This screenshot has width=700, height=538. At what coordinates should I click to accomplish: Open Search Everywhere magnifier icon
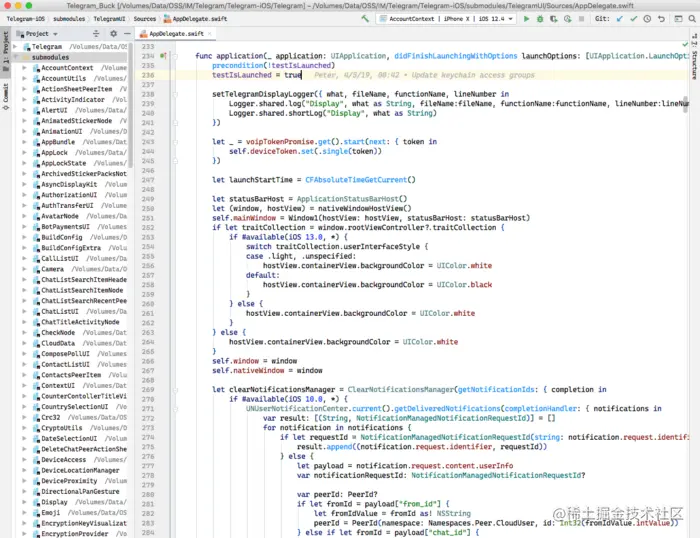pos(692,19)
